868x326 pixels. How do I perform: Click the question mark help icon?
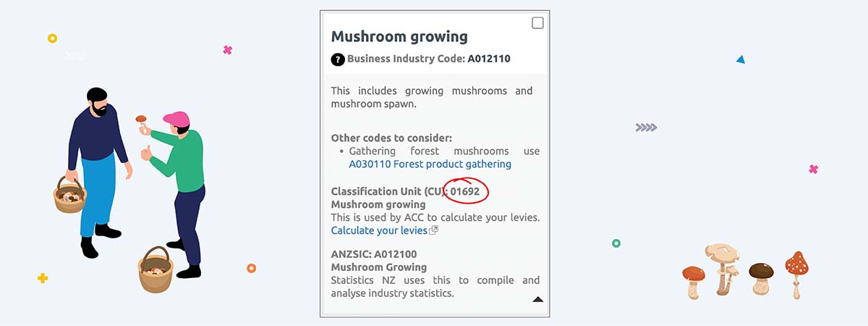[337, 59]
